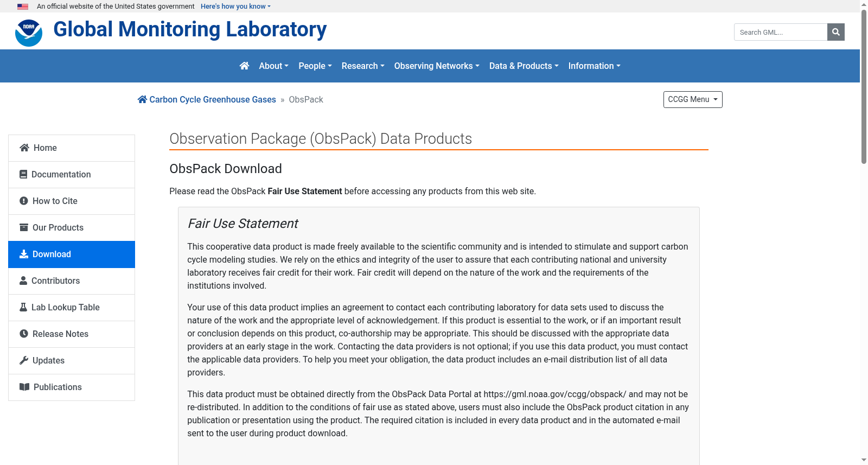This screenshot has height=465, width=868.
Task: Expand the Data & Products menu
Action: click(524, 66)
